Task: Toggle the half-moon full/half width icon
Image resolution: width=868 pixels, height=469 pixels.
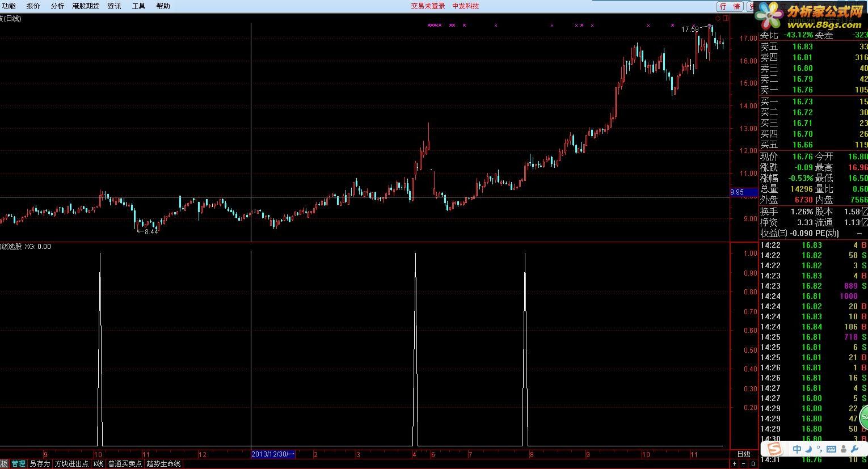Action: 808,449
